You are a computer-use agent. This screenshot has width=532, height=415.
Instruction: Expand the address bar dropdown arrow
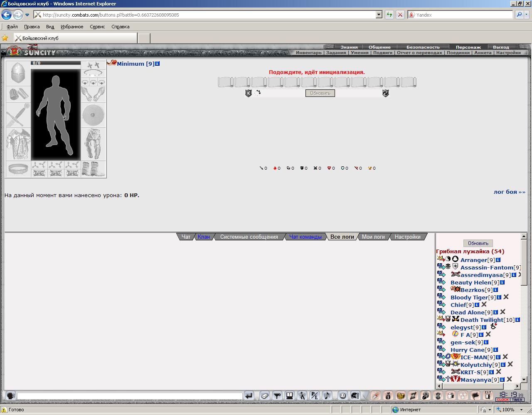[x=379, y=15]
